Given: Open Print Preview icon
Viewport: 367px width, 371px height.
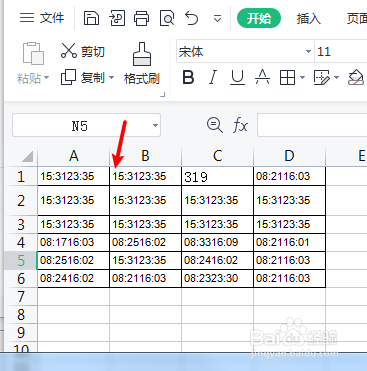Looking at the screenshot, I should tap(167, 18).
